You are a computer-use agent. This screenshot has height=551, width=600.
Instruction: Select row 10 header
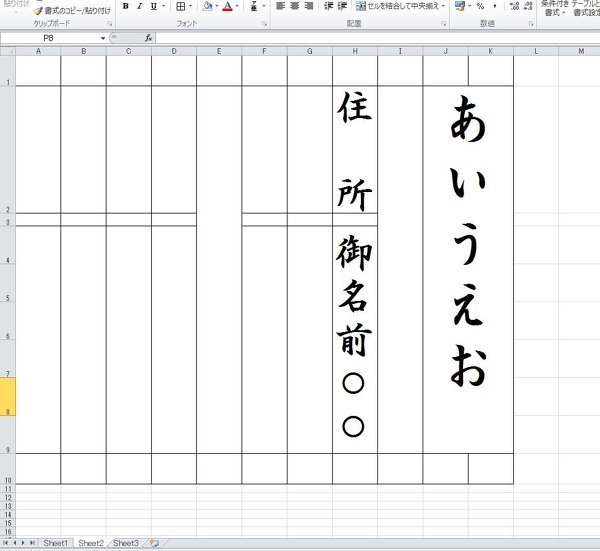8,469
